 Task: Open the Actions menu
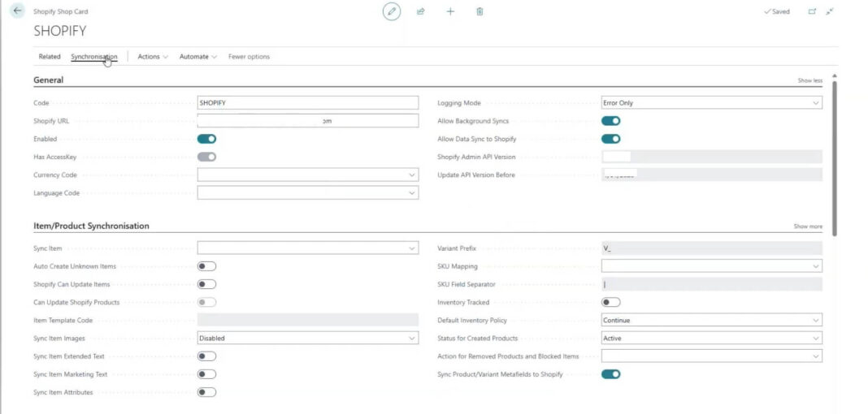click(x=153, y=56)
